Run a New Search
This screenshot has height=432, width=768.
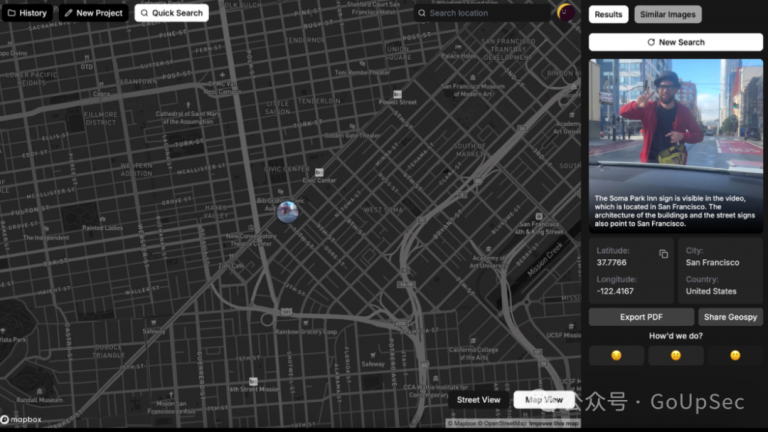(676, 42)
